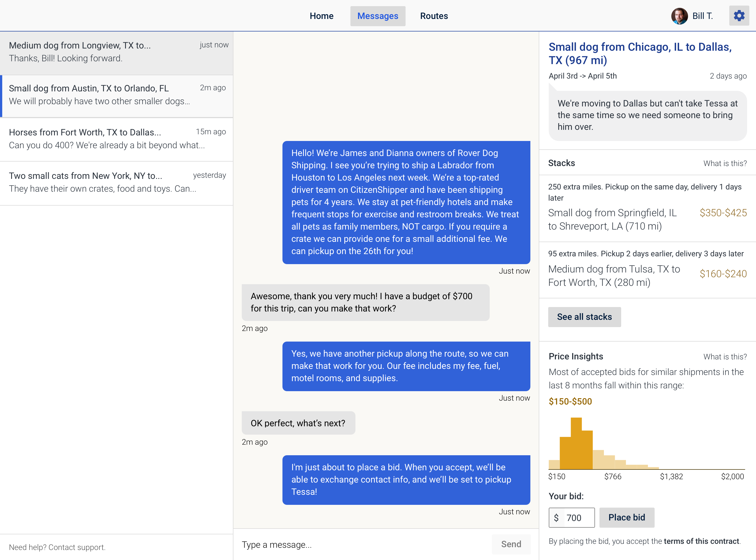
Task: Go to the Home tab
Action: (321, 16)
